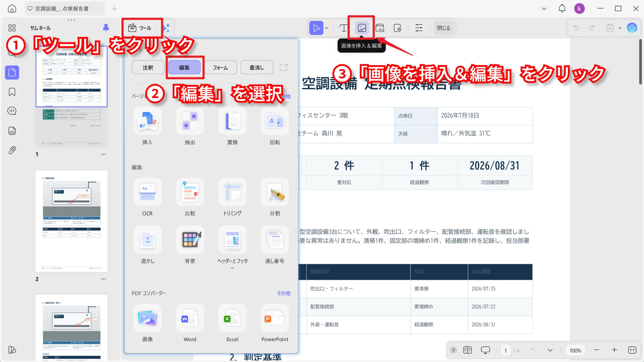644x362 pixels.
Task: Open the 比較 compare tool
Action: [x=190, y=198]
